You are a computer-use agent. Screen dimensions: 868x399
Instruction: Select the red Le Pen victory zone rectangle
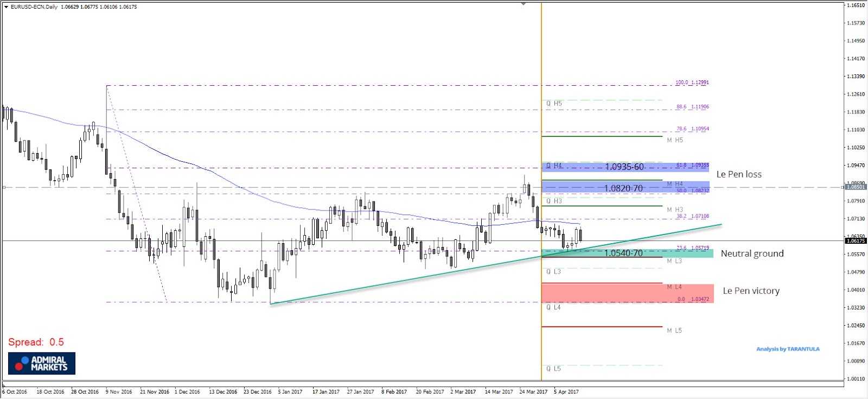pyautogui.click(x=627, y=293)
